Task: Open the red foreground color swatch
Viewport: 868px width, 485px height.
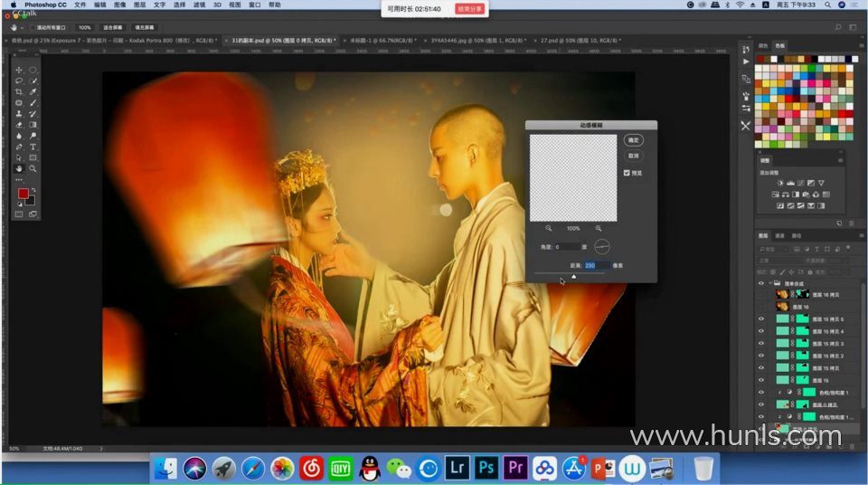Action: 23,194
